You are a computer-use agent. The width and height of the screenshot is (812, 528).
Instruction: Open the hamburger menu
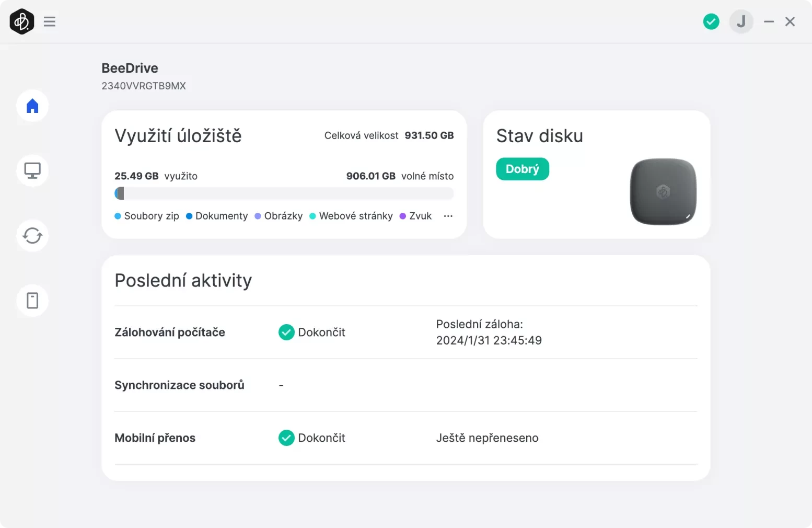point(50,21)
